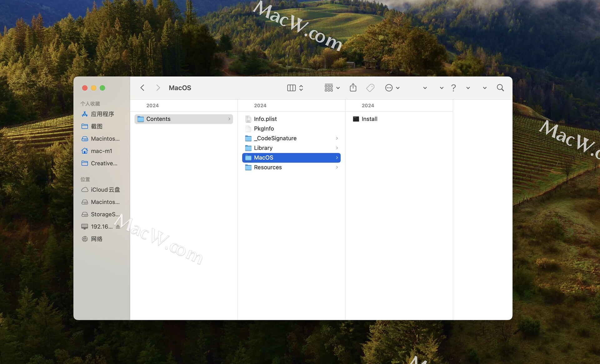Click the Forward navigation arrow

[158, 88]
